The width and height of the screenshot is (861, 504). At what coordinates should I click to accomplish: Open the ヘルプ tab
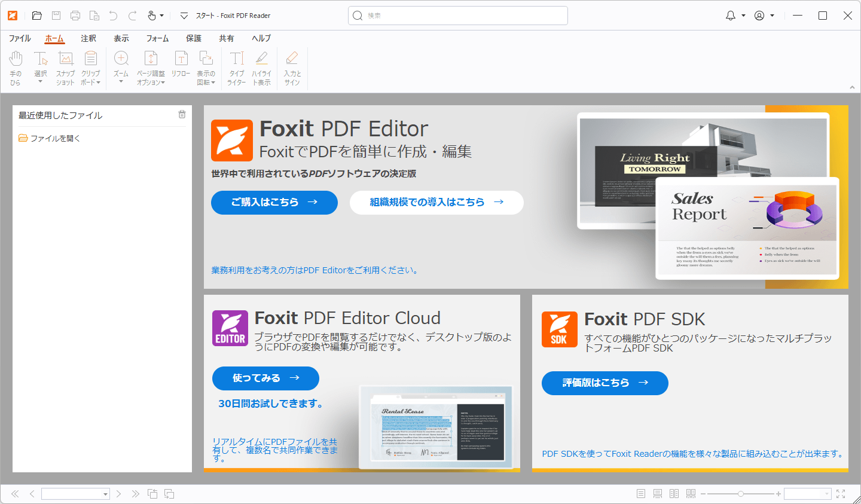coord(261,38)
